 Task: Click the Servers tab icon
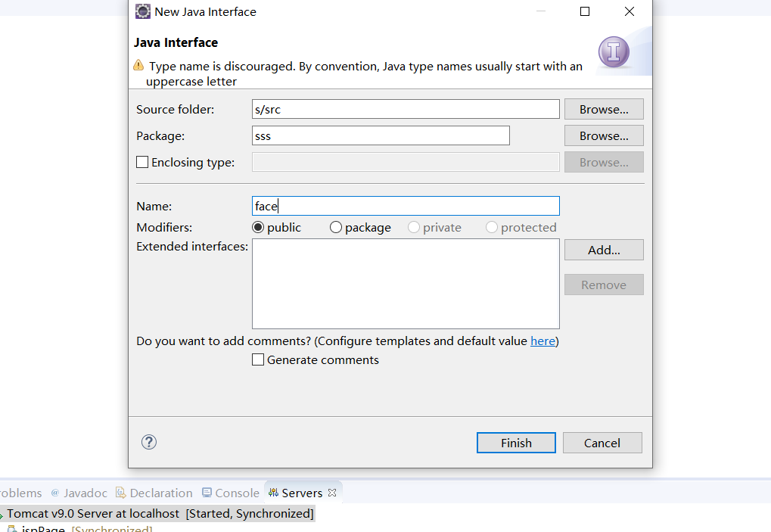click(x=273, y=493)
